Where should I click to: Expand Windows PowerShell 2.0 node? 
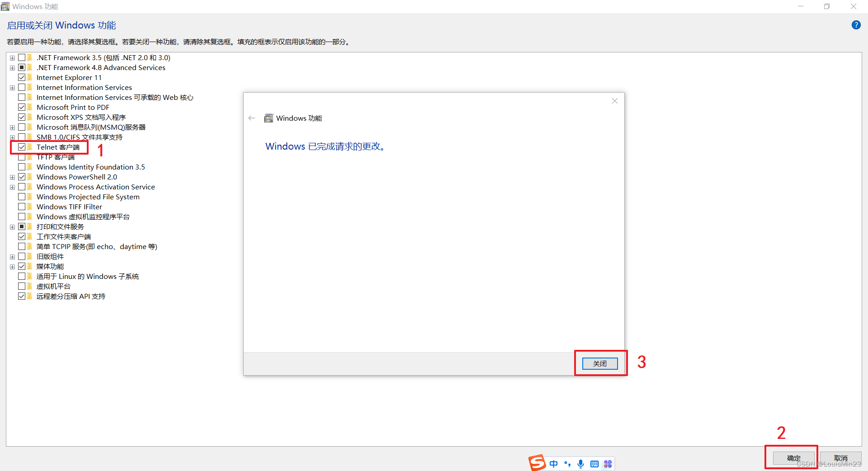(x=12, y=177)
